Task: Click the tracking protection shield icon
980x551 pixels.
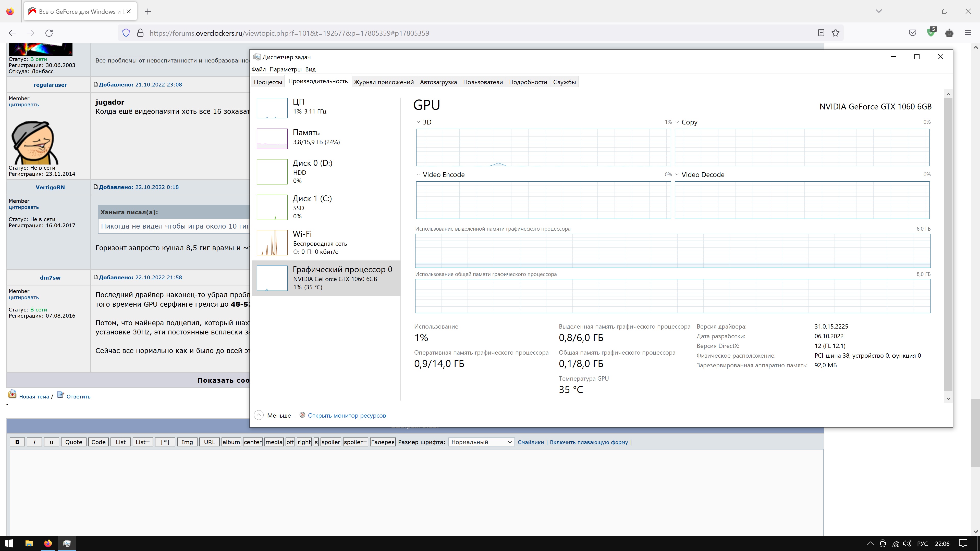Action: 126,33
